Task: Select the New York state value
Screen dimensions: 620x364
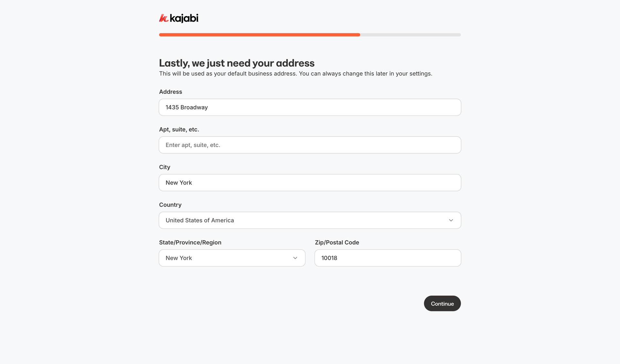Action: [x=179, y=258]
